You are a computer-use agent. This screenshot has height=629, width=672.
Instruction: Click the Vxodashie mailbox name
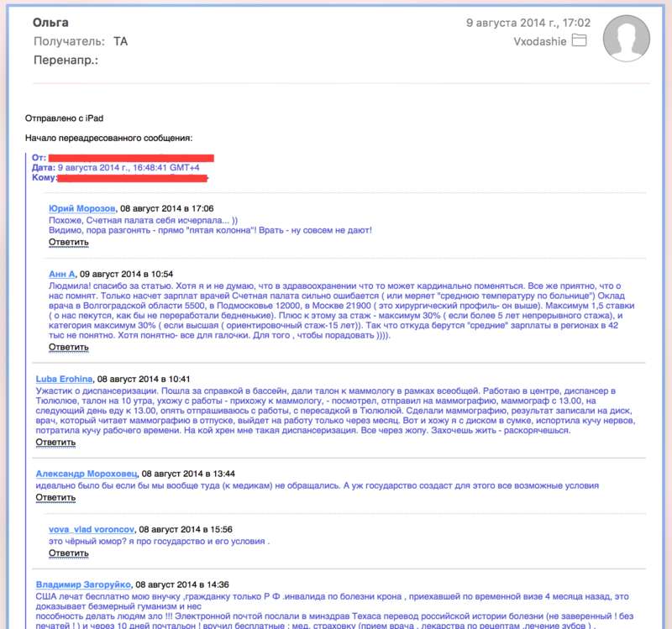tap(540, 41)
